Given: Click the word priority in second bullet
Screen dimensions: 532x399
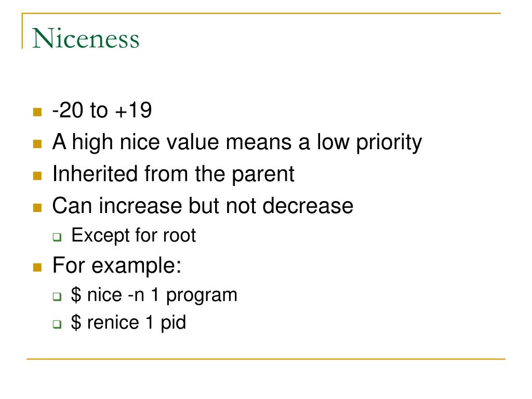Looking at the screenshot, I should [x=389, y=143].
